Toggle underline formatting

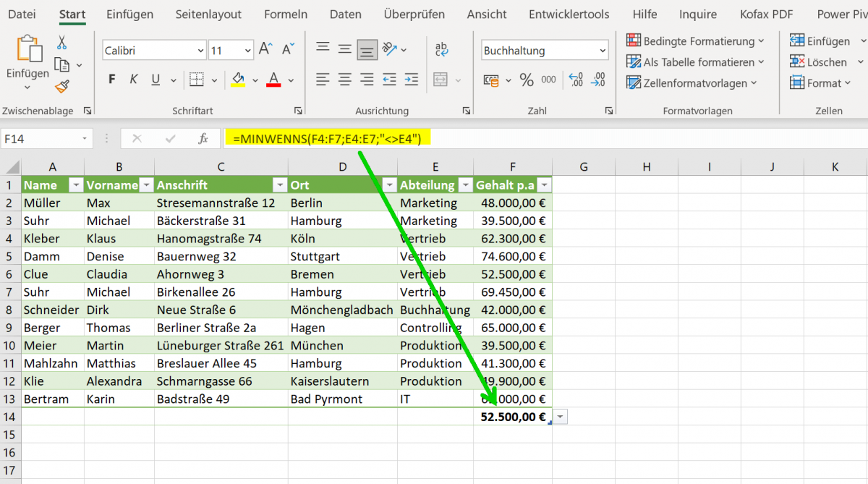pyautogui.click(x=154, y=78)
